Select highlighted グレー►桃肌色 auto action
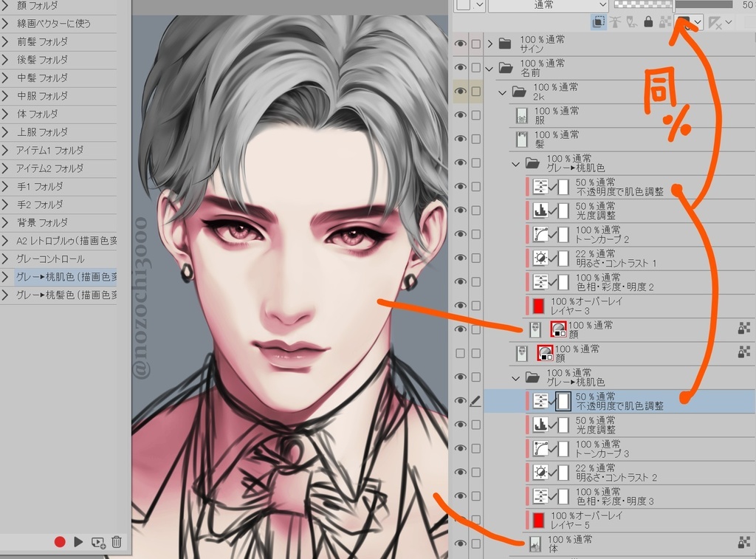Viewport: 756px width, 559px height. click(66, 276)
